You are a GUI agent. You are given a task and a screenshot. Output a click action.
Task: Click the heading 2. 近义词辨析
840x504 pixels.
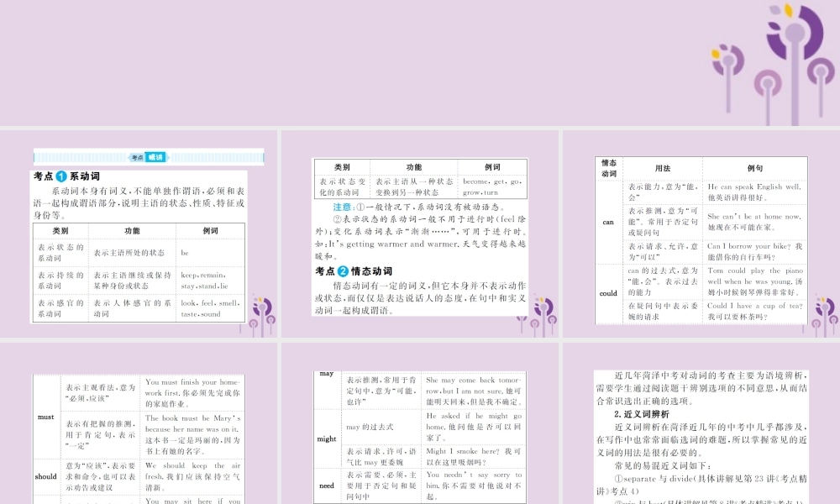pos(642,414)
